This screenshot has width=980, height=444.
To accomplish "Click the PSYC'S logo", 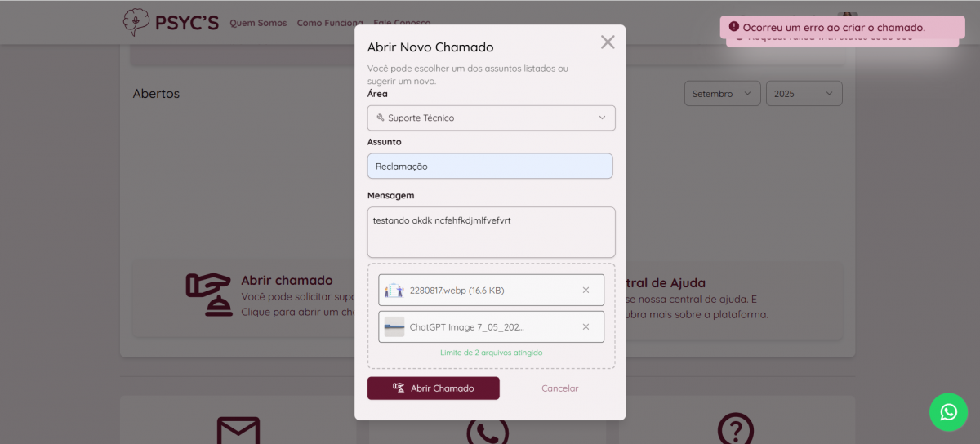I will click(171, 22).
